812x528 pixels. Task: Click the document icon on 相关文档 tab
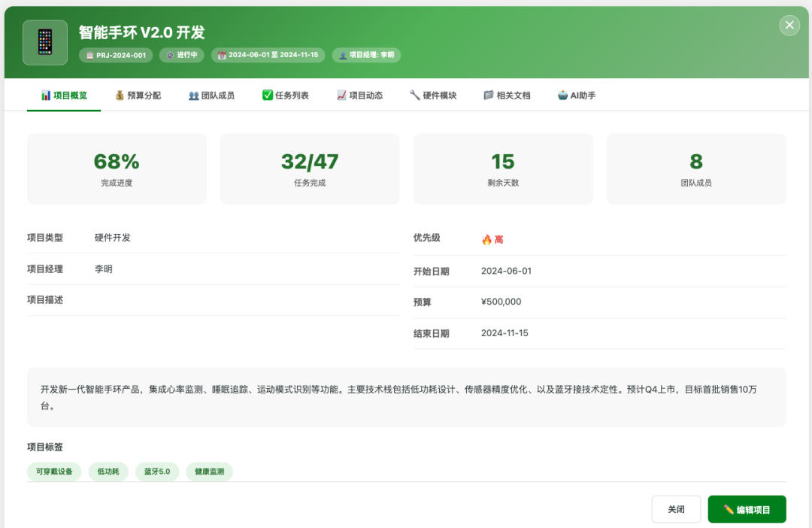tap(487, 95)
